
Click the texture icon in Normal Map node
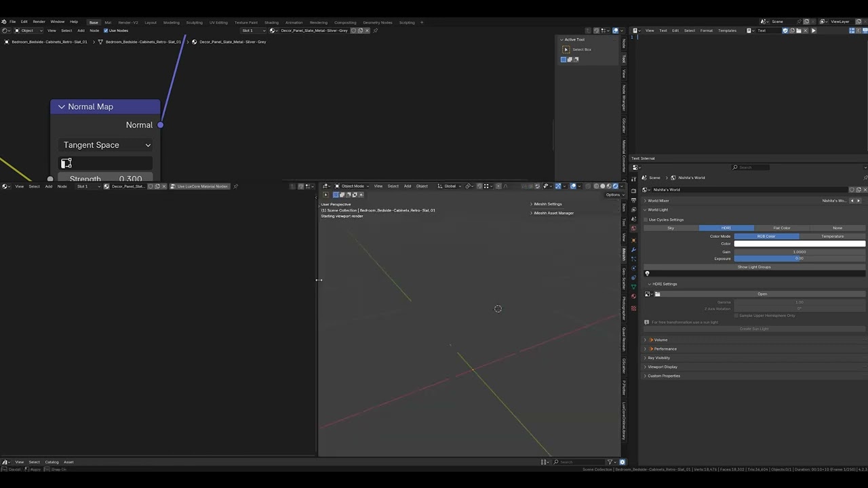(66, 163)
